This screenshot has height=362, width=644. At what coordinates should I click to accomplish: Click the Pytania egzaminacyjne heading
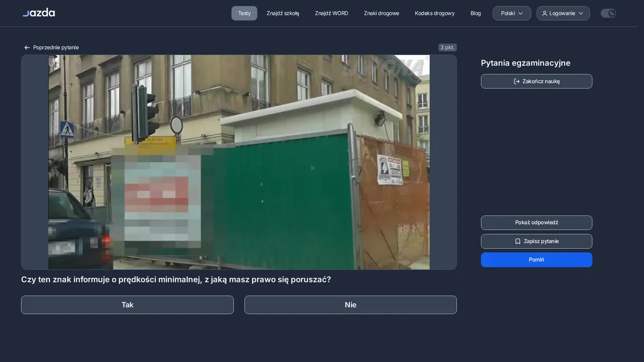coord(525,63)
